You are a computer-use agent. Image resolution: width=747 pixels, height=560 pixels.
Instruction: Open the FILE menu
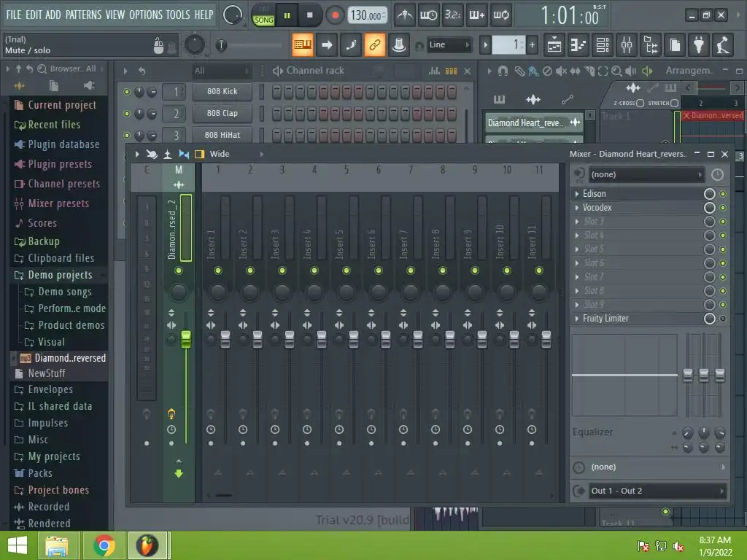point(13,15)
